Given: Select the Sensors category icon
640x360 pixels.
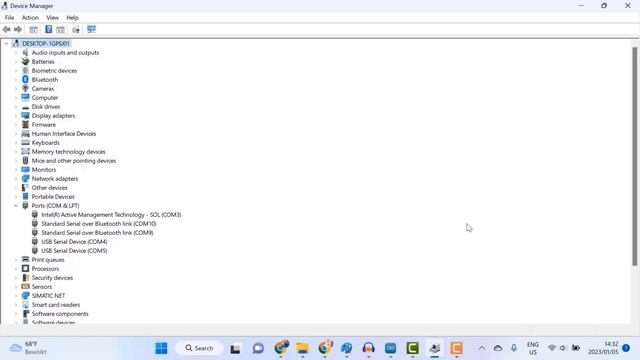Looking at the screenshot, I should click(25, 287).
